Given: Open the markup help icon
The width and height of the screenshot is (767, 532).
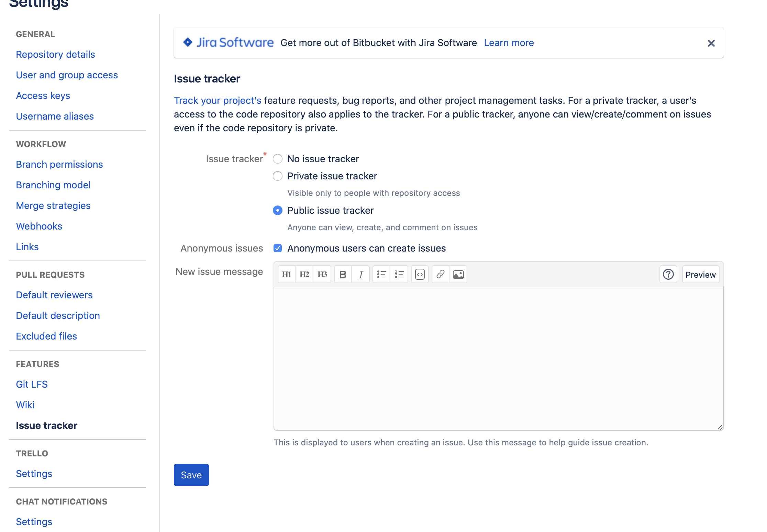Looking at the screenshot, I should click(668, 274).
